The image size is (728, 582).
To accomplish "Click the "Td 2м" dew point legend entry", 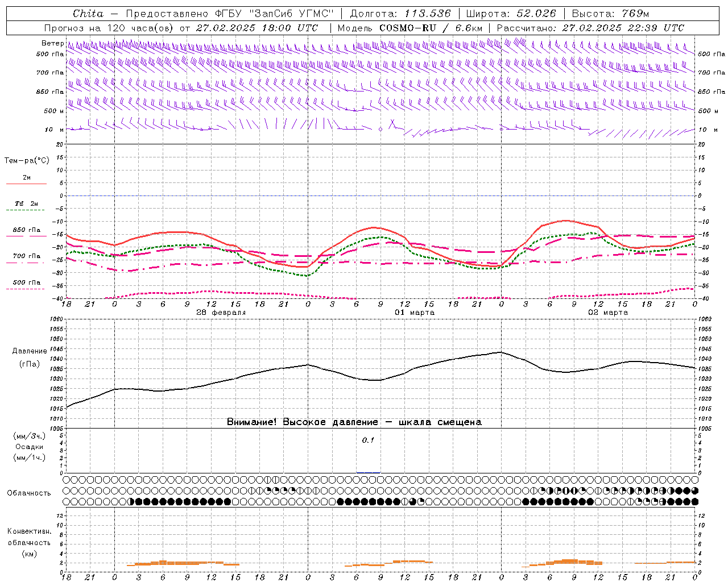I will [26, 203].
